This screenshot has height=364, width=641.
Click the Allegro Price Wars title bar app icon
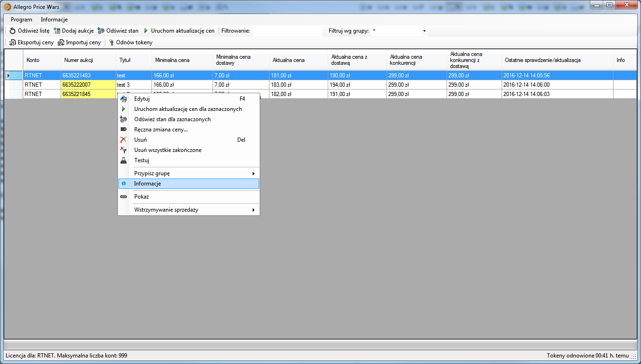click(x=7, y=7)
